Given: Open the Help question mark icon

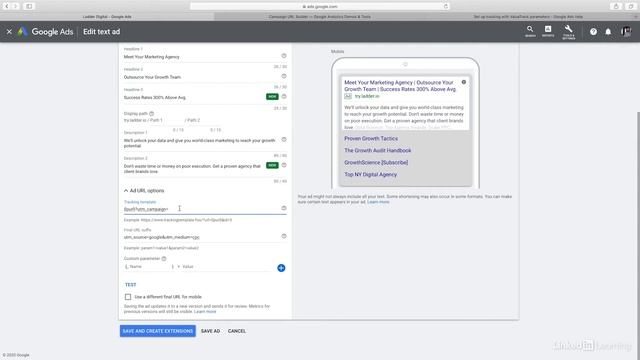Looking at the screenshot, I should 593,31.
